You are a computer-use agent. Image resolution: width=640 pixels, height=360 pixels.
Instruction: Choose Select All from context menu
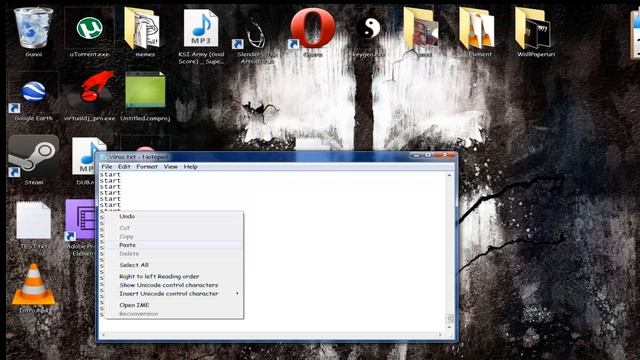[x=174, y=265]
